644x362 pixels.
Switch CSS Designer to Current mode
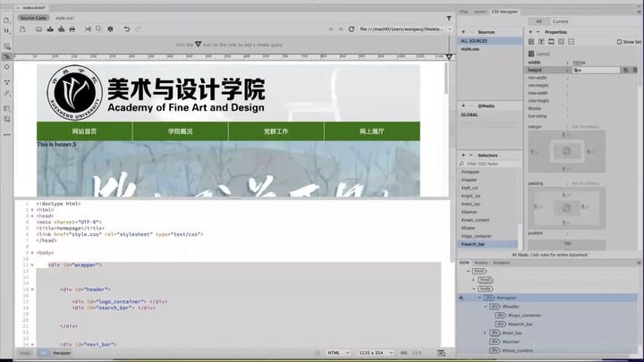560,21
